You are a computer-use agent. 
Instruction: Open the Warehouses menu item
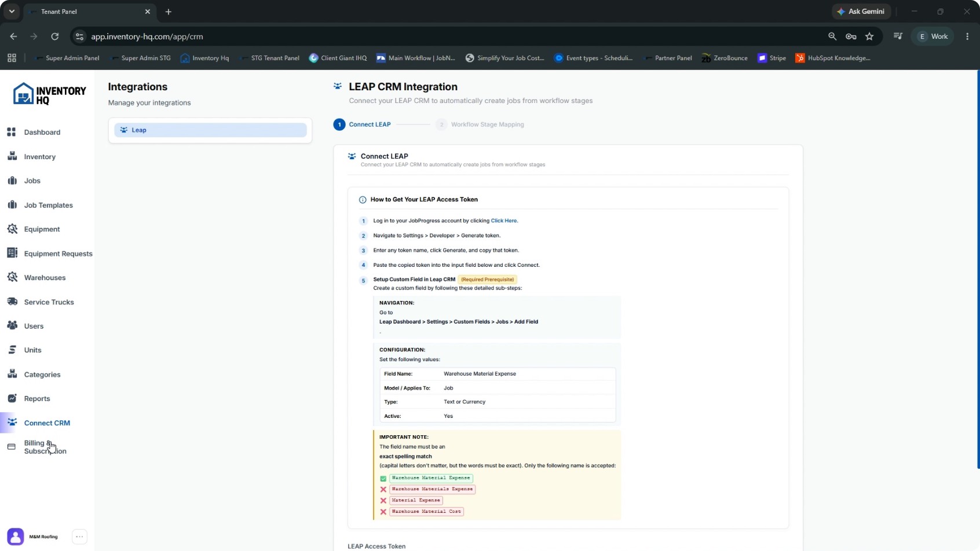click(45, 277)
